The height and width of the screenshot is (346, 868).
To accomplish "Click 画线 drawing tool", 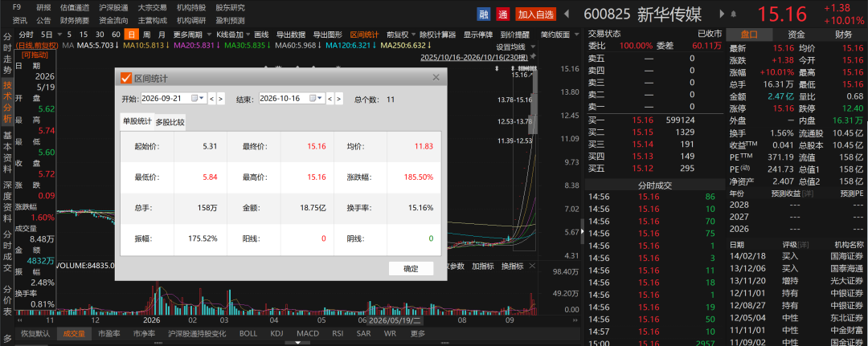I will pyautogui.click(x=261, y=35).
